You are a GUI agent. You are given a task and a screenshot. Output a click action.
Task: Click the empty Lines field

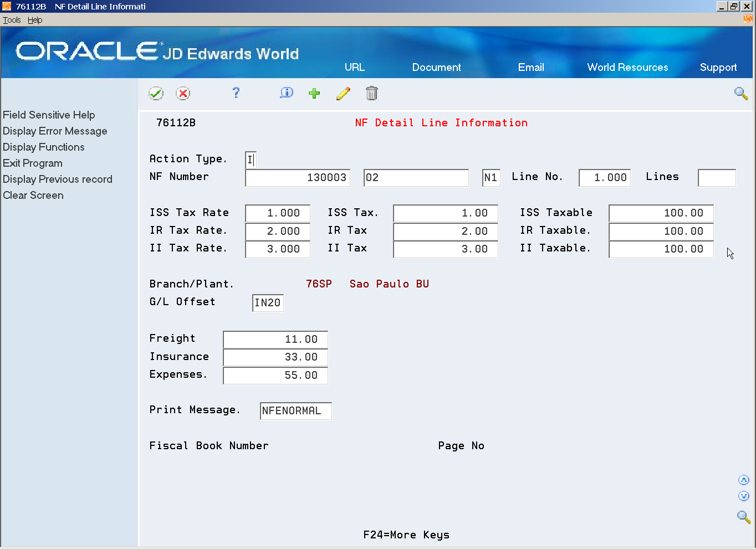pyautogui.click(x=717, y=178)
